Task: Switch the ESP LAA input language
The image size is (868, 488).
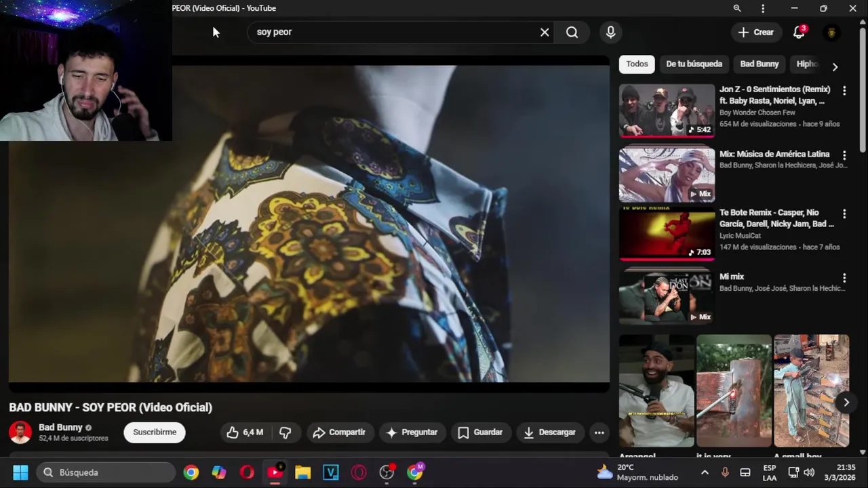Action: [770, 472]
